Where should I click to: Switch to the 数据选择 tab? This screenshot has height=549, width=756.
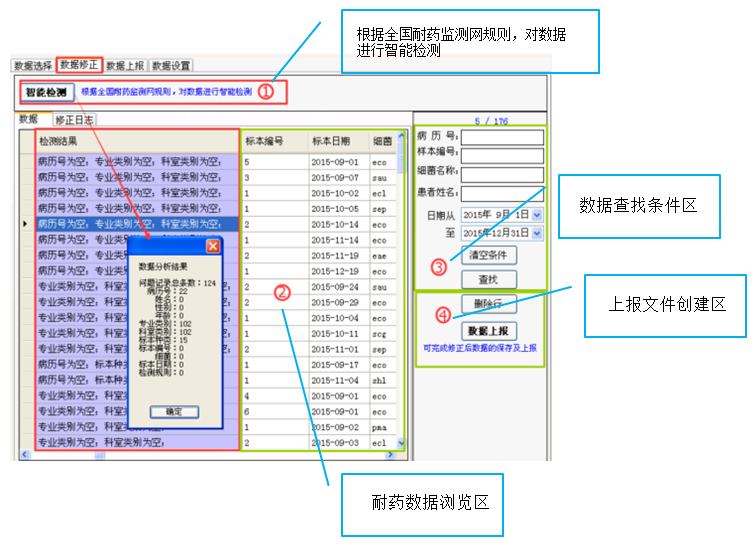click(x=33, y=66)
